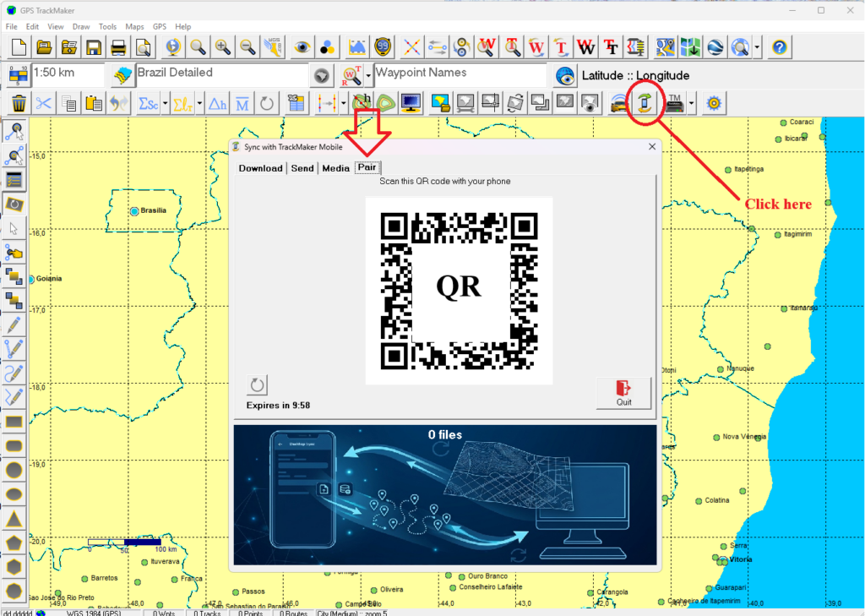865x616 pixels.
Task: Click the Latitude :: Longitude eye-globe button
Action: coord(565,76)
